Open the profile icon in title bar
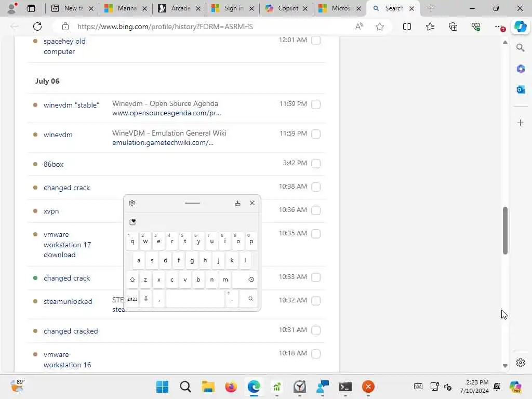Image resolution: width=532 pixels, height=399 pixels. coord(12,8)
